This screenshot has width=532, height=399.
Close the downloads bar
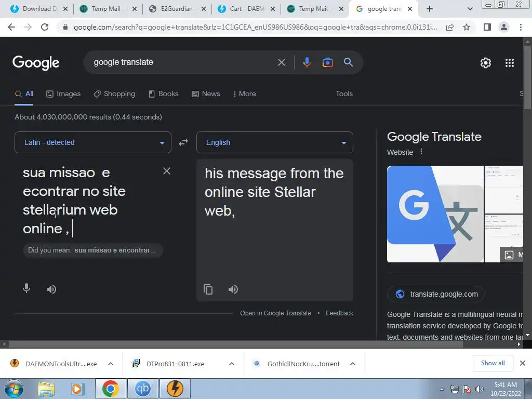tap(523, 363)
